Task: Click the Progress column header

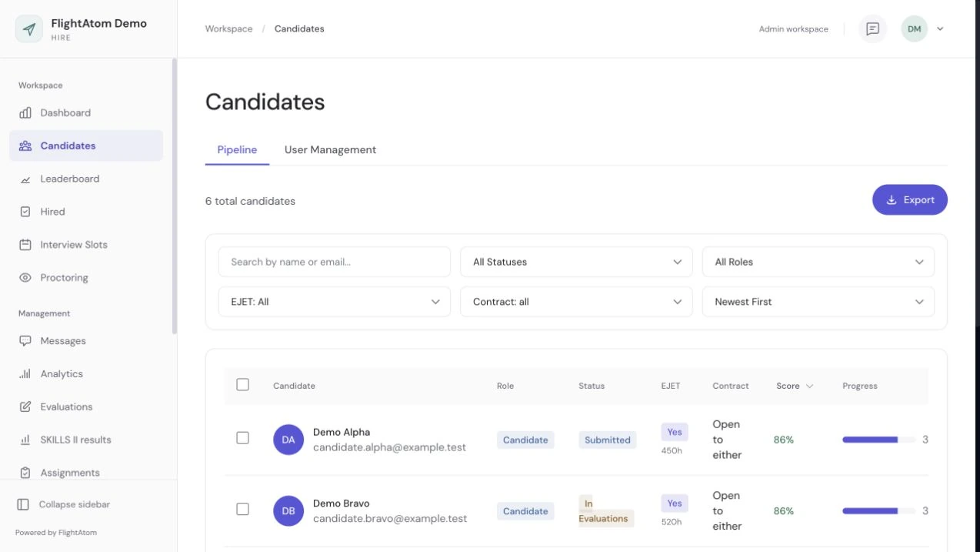Action: click(860, 386)
